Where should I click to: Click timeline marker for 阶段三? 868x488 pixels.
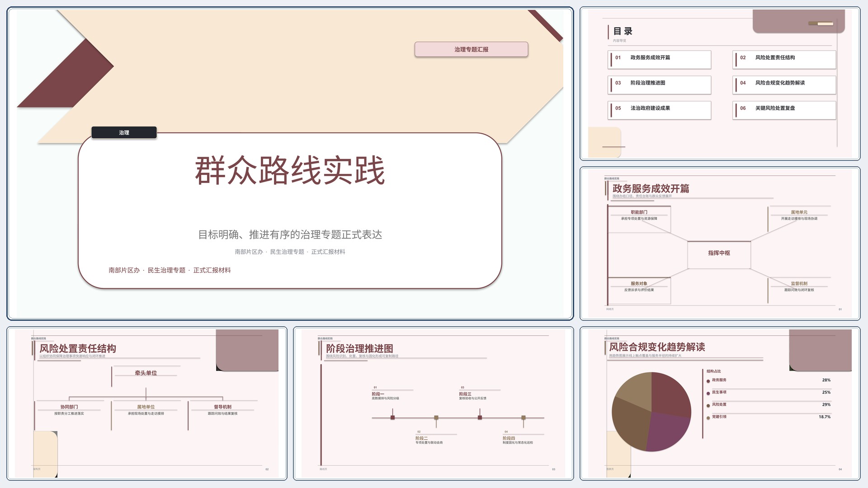(480, 418)
